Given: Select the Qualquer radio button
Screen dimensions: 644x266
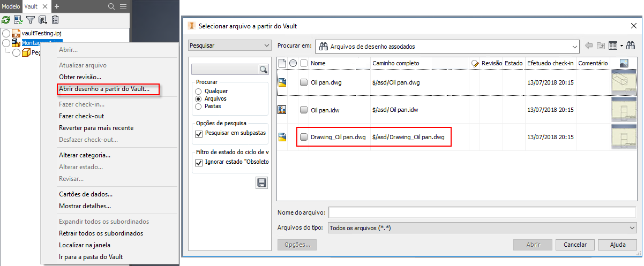Looking at the screenshot, I should point(199,92).
